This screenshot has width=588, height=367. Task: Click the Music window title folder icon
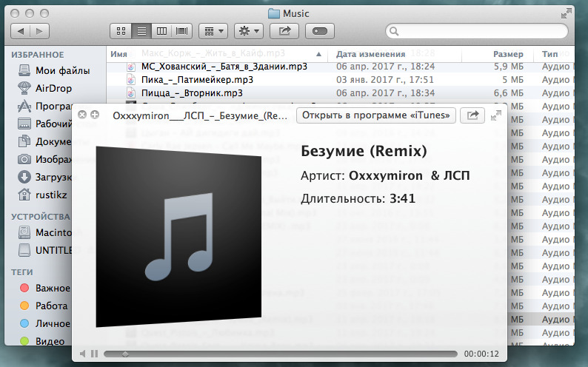(x=274, y=14)
